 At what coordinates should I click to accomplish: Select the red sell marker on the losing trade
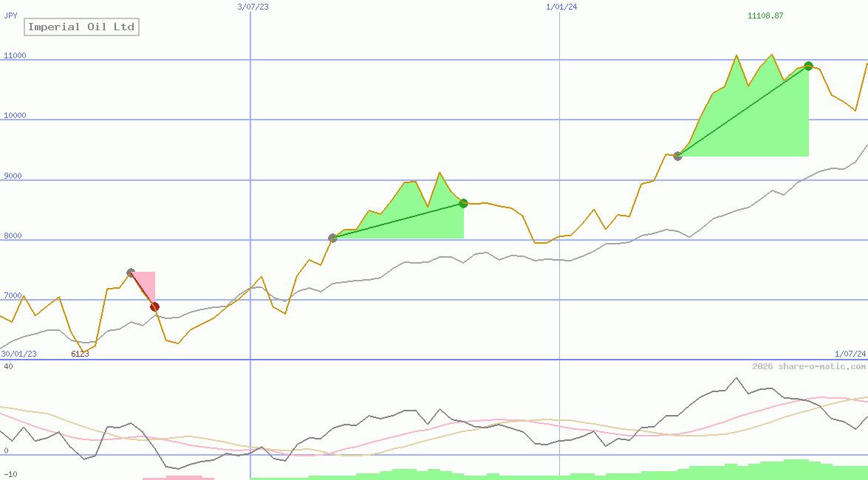click(154, 306)
